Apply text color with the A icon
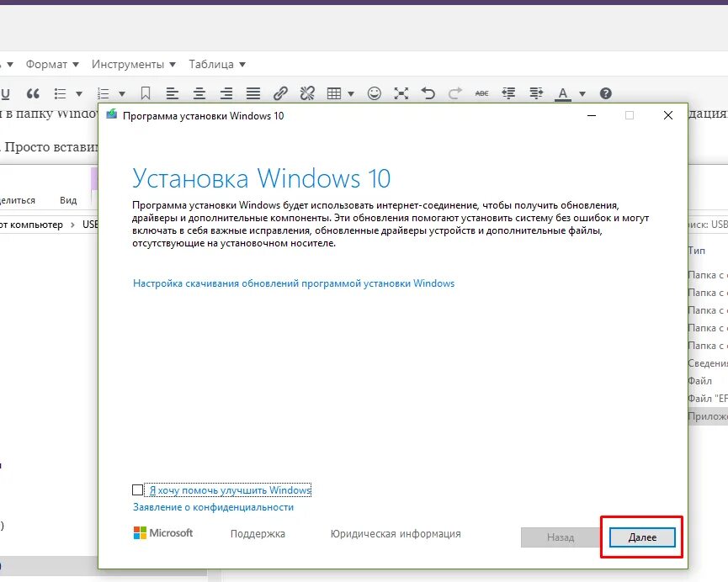This screenshot has height=582, width=728. [x=563, y=94]
